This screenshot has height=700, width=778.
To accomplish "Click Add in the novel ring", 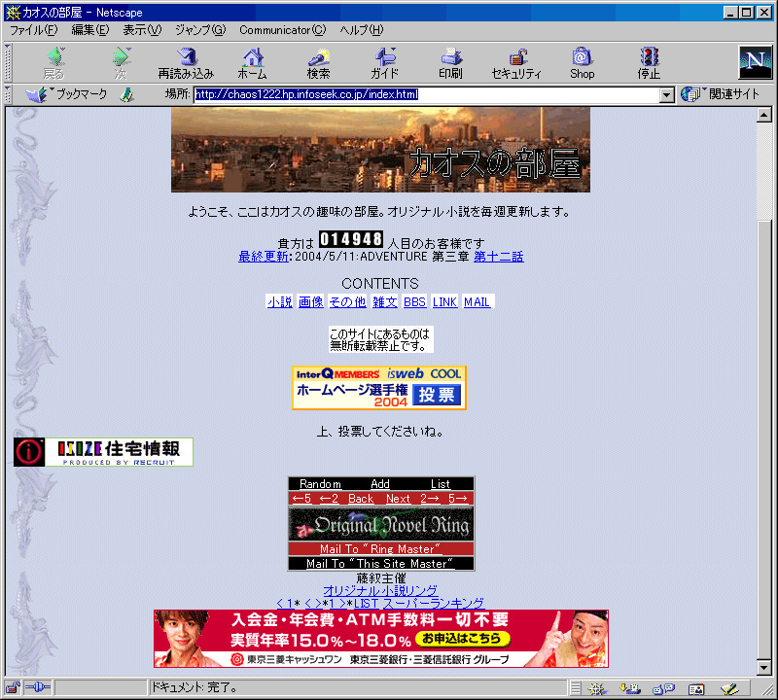I will 380,484.
